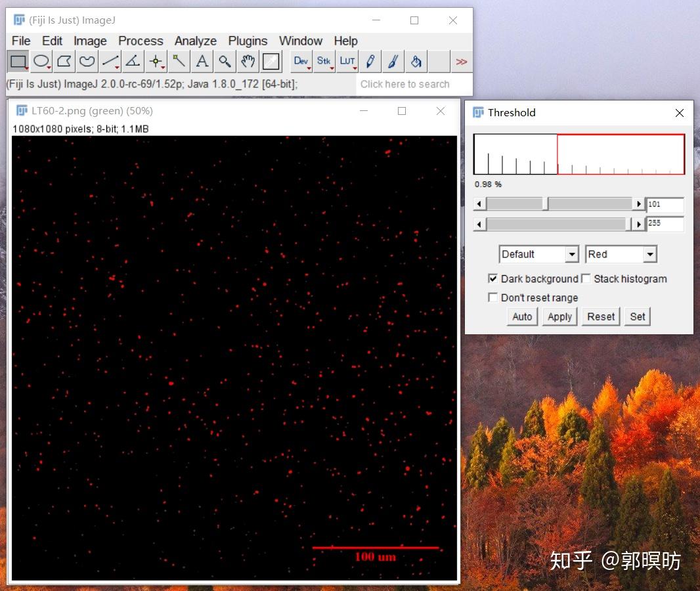Click the Auto threshold button
This screenshot has width=700, height=591.
[521, 317]
